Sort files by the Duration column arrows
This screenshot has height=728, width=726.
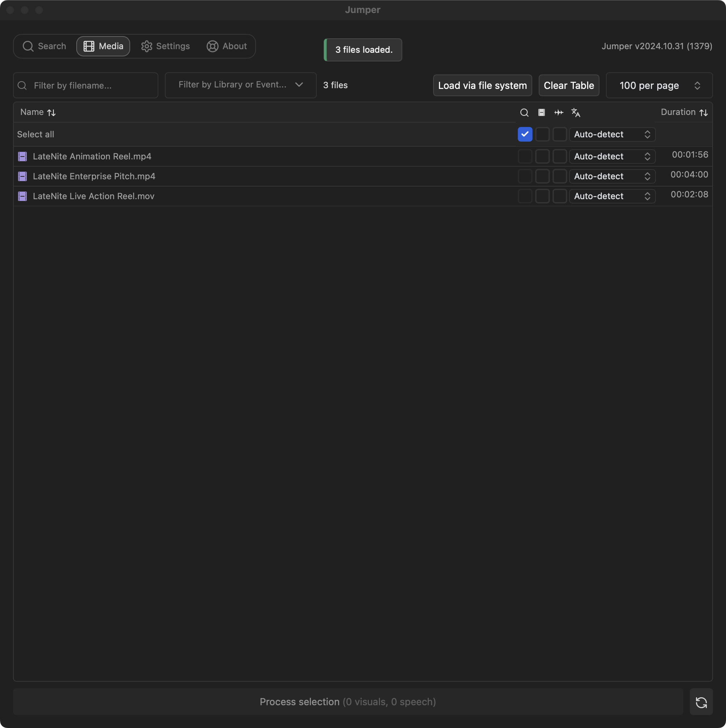703,113
